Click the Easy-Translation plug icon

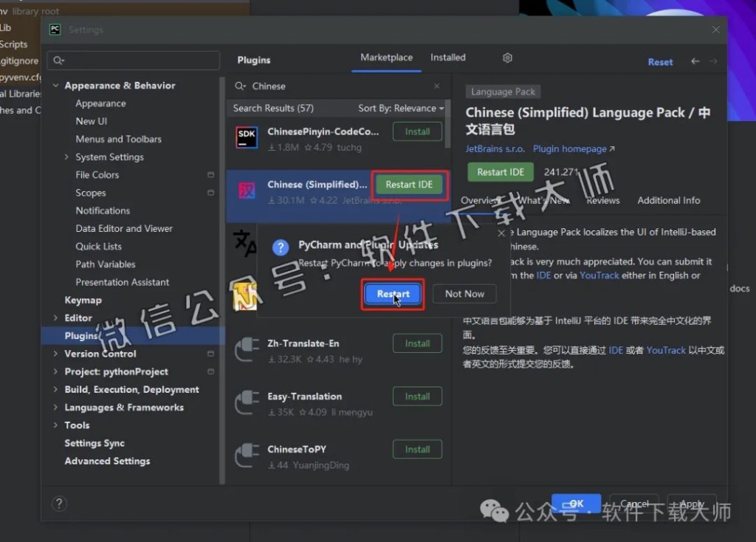tap(246, 401)
